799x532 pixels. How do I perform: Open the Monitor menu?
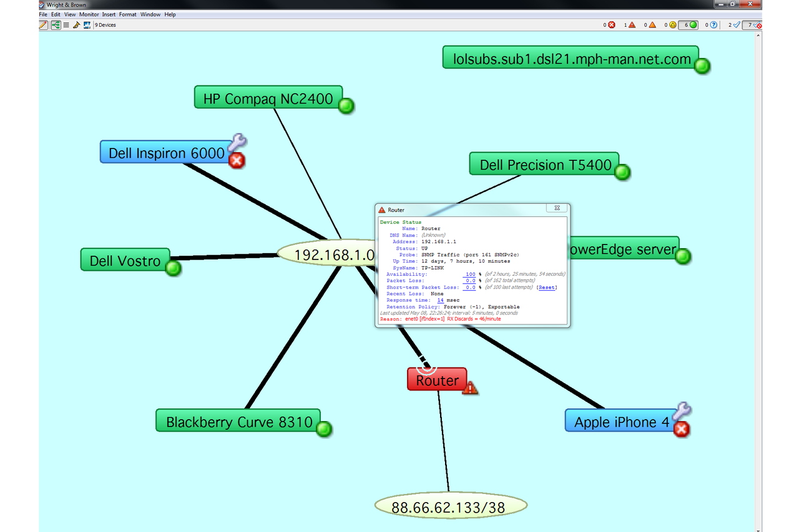tap(89, 14)
